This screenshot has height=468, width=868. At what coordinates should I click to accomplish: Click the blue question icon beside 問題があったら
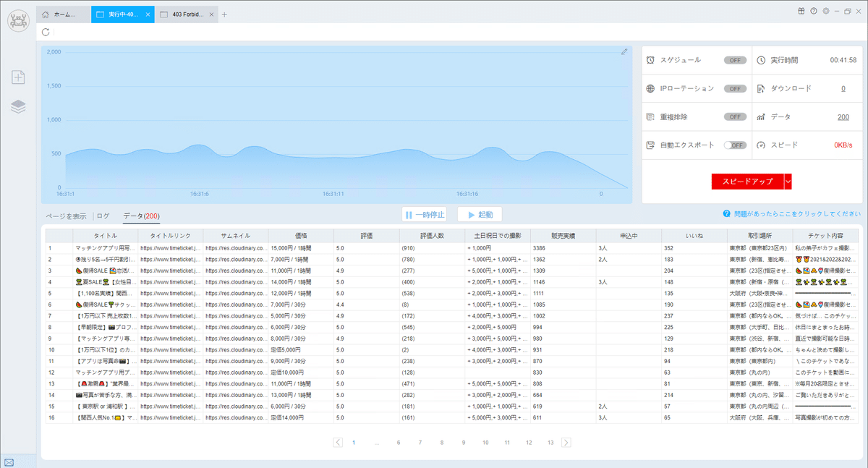pos(726,214)
